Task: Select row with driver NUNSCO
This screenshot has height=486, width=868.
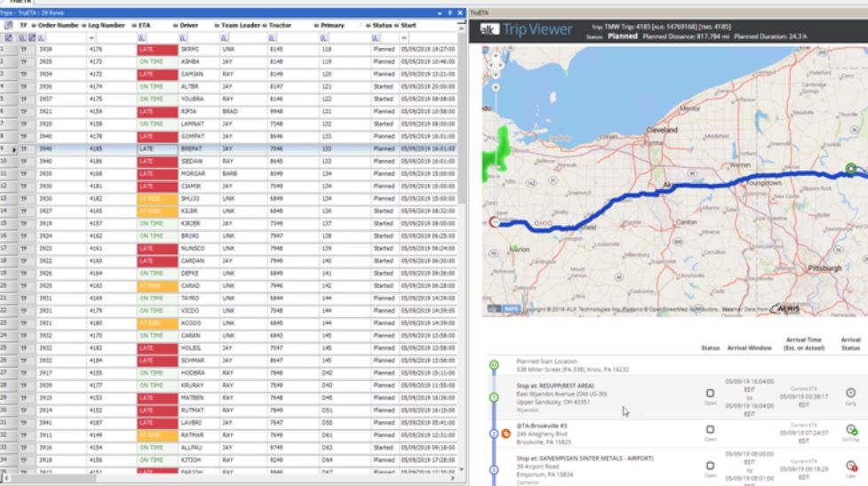Action: pos(229,249)
